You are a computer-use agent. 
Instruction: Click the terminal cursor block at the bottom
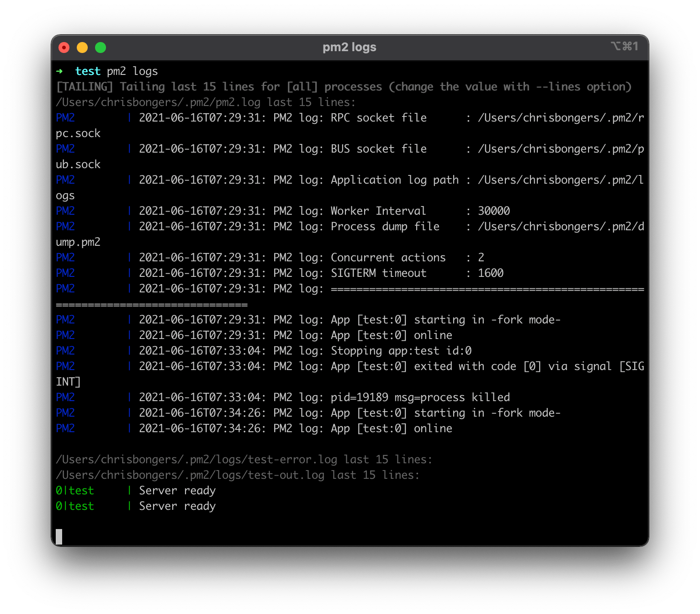[59, 537]
